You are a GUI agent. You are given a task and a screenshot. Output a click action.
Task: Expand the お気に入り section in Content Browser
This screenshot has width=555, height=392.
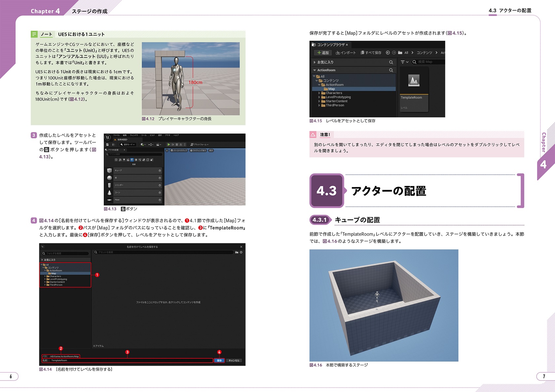click(x=314, y=62)
